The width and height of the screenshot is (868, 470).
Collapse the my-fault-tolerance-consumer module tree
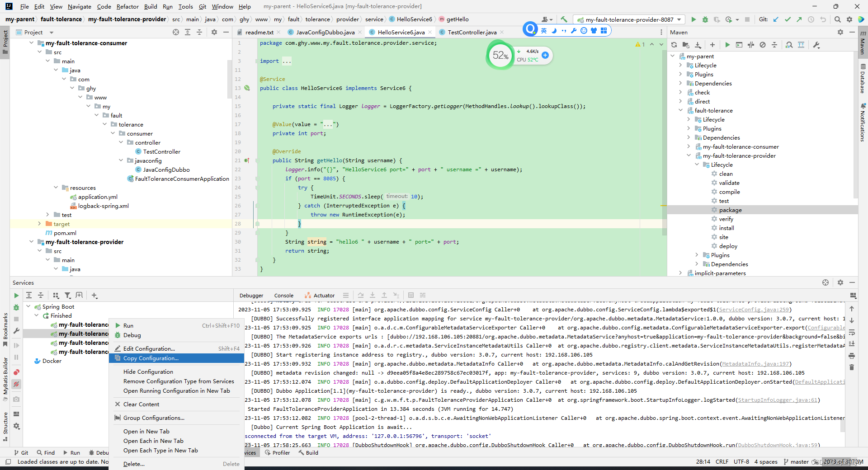(31, 42)
